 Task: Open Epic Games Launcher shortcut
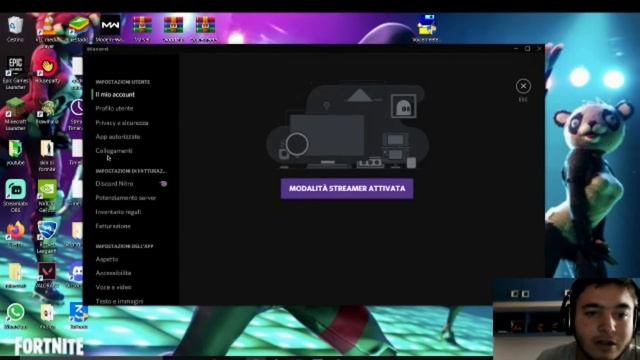(x=15, y=73)
